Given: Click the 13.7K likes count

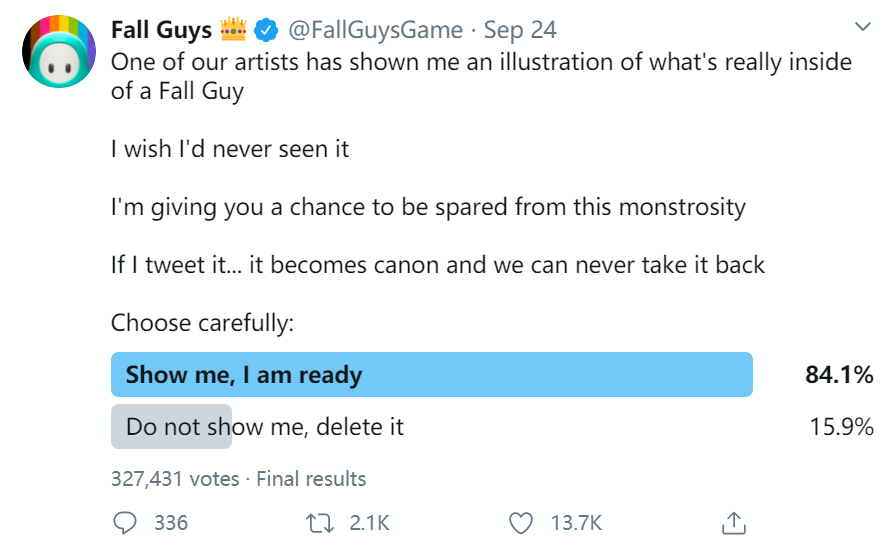Looking at the screenshot, I should (x=576, y=523).
